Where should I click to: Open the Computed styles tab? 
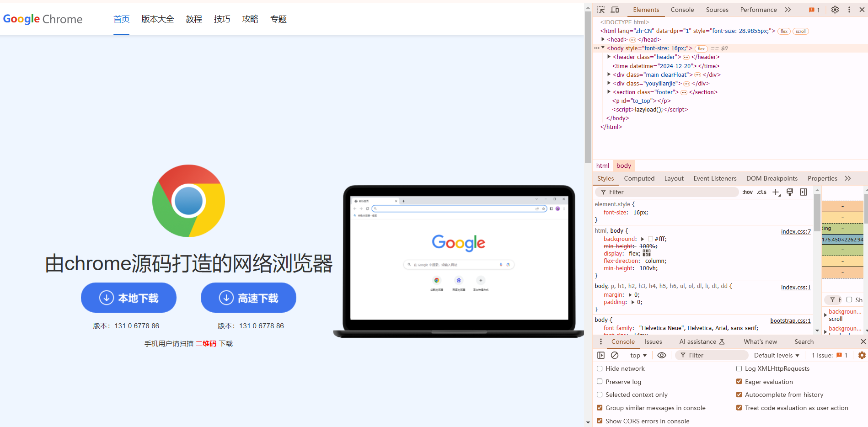point(639,178)
